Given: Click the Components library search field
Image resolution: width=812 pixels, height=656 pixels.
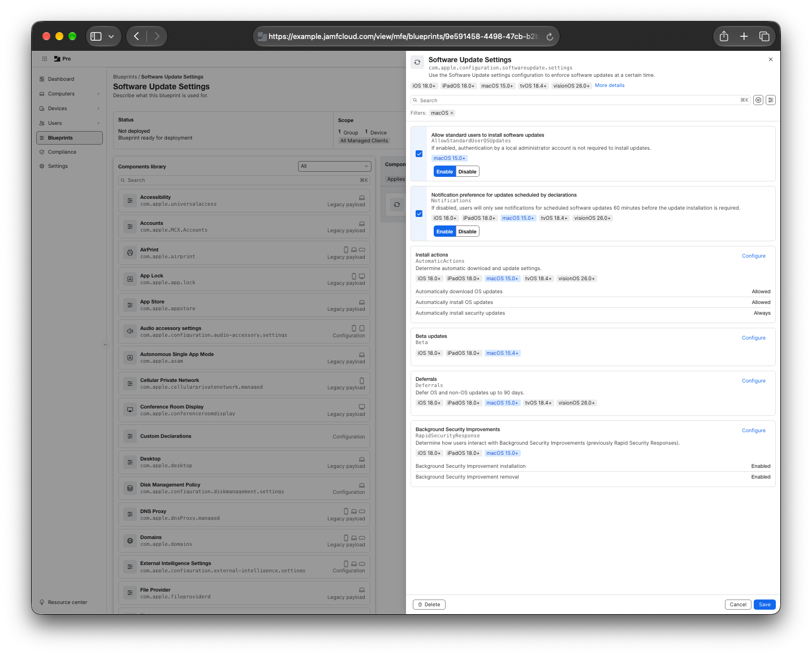Looking at the screenshot, I should pos(244,180).
